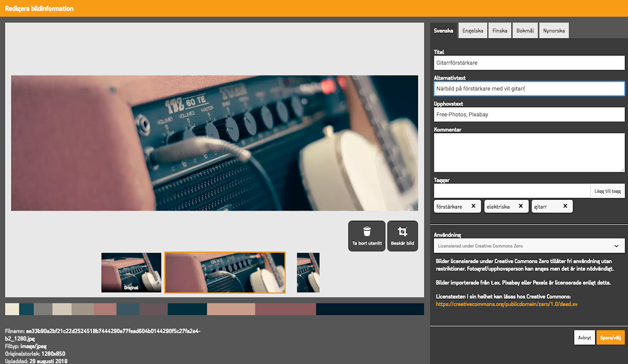The image size is (628, 364).
Task: Remove the gitarr tag with its X
Action: (565, 207)
